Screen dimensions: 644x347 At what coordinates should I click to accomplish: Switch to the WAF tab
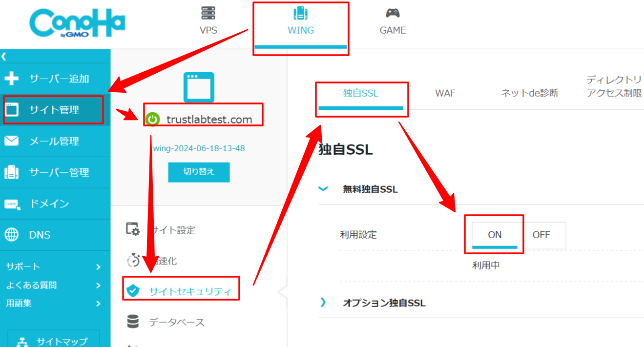point(445,93)
